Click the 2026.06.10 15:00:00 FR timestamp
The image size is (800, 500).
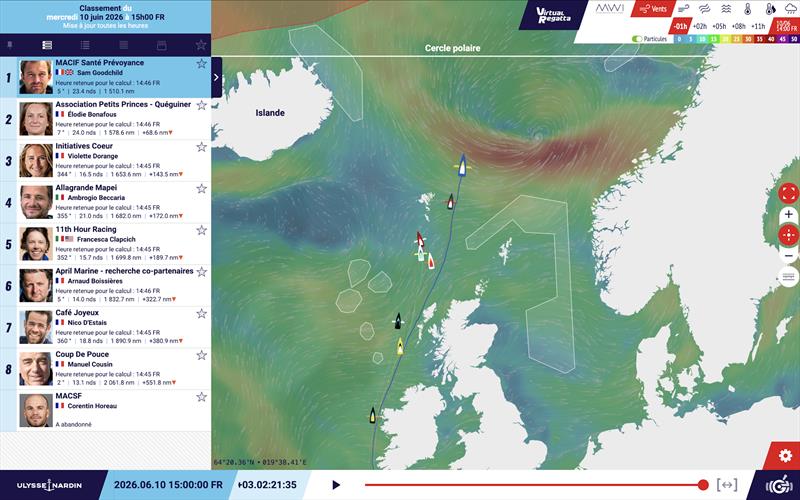(168, 485)
